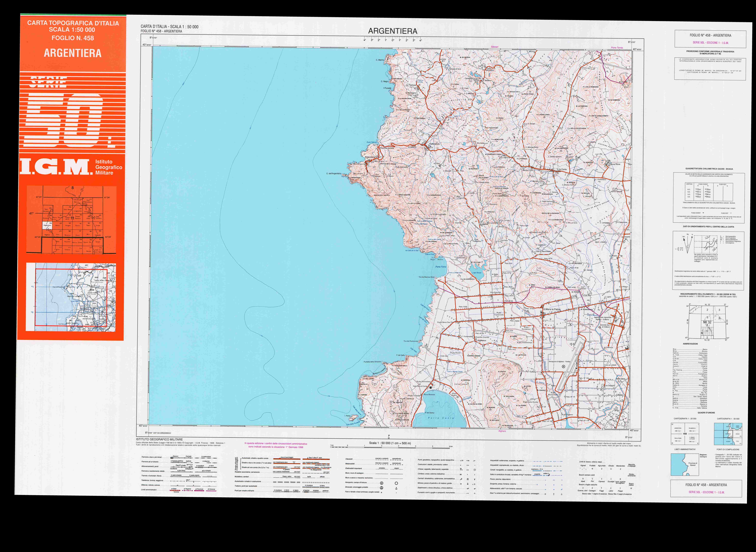This screenshot has height=552, width=756.
Task: Click the blue index map under 'CARTOGRAFIA 1 : 50 000'
Action: [x=728, y=434]
